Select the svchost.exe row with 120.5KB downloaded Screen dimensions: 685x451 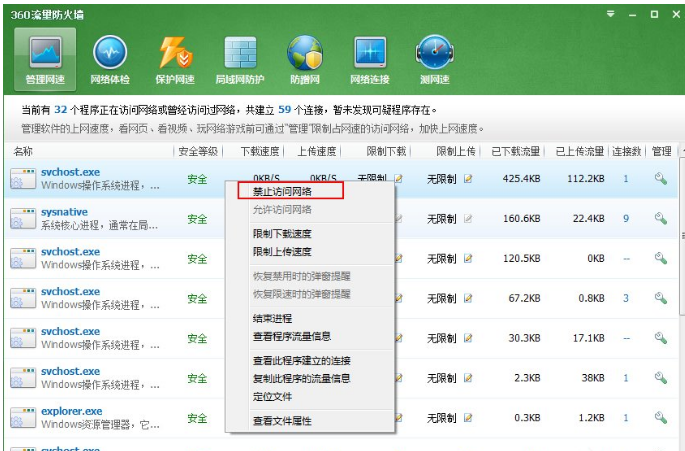point(341,259)
